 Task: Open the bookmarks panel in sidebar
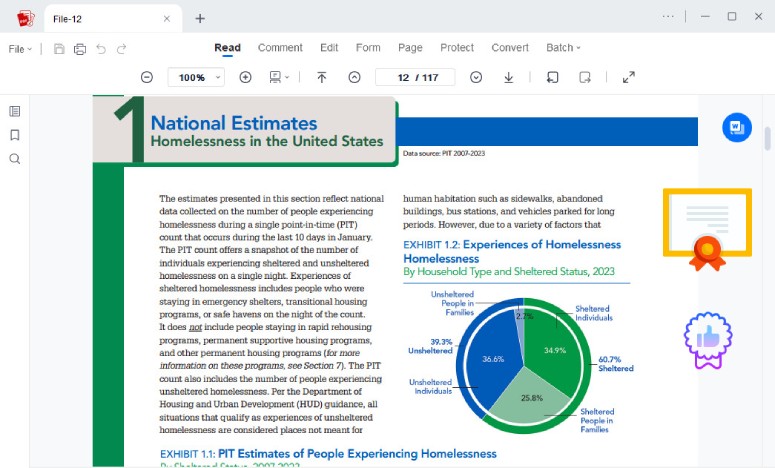pos(15,135)
